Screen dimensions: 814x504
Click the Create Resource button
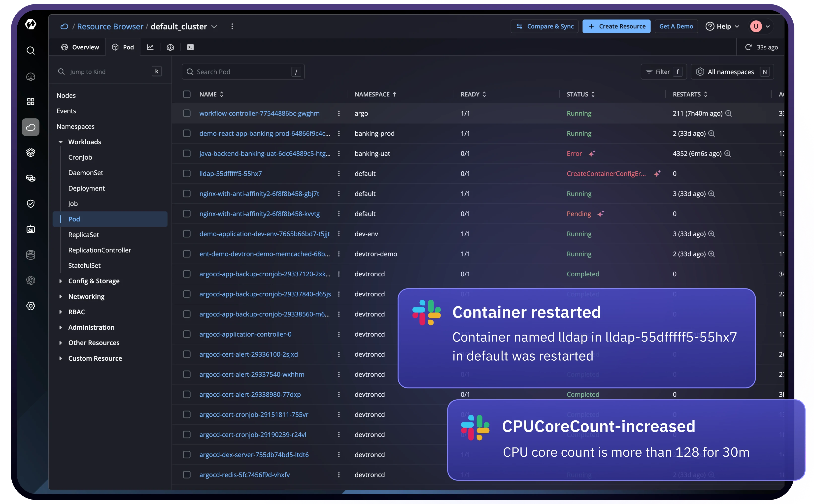(616, 26)
